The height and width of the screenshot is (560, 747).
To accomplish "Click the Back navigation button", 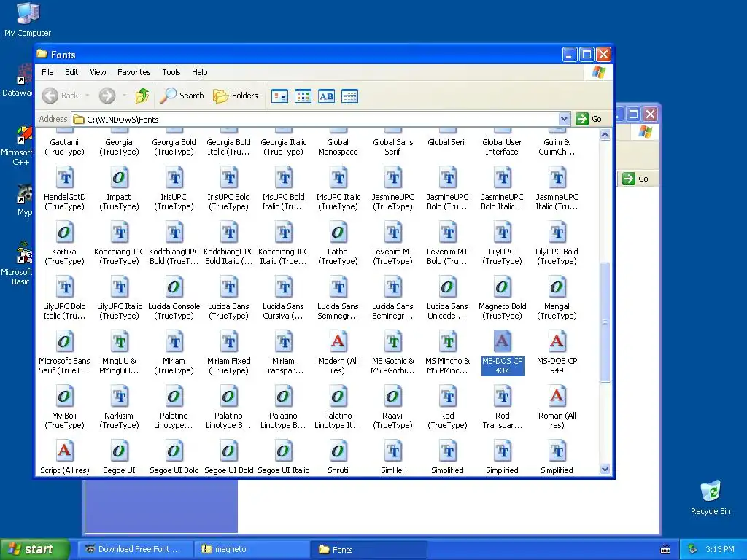I will click(x=60, y=96).
